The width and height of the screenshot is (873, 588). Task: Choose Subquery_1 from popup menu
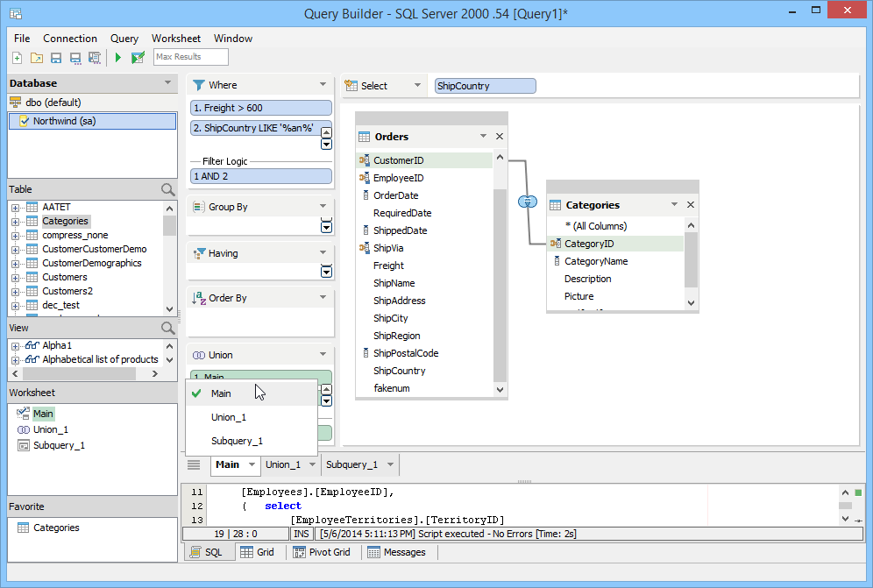pos(252,441)
